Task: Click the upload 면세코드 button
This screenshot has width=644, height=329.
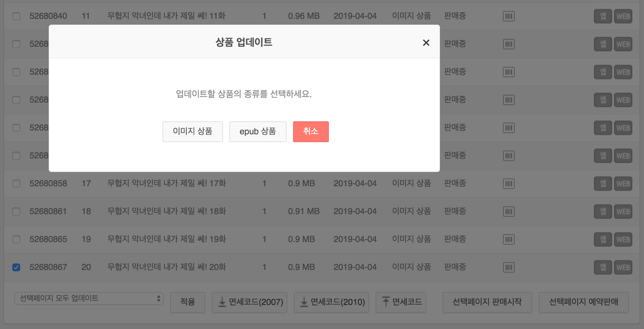Action: coord(401,302)
